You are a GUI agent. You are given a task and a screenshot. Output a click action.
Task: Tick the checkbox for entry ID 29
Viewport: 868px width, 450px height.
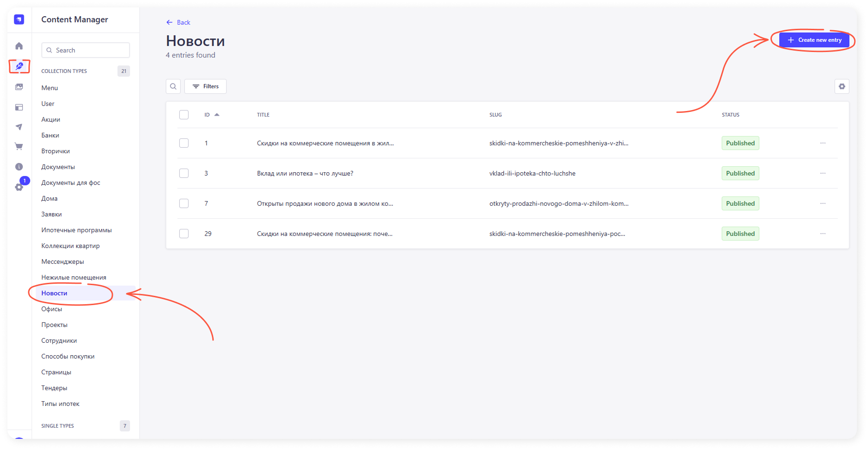click(x=184, y=234)
